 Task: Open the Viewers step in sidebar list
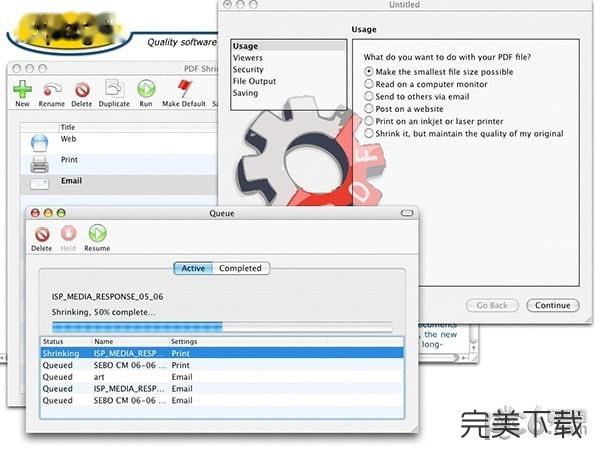(x=289, y=58)
